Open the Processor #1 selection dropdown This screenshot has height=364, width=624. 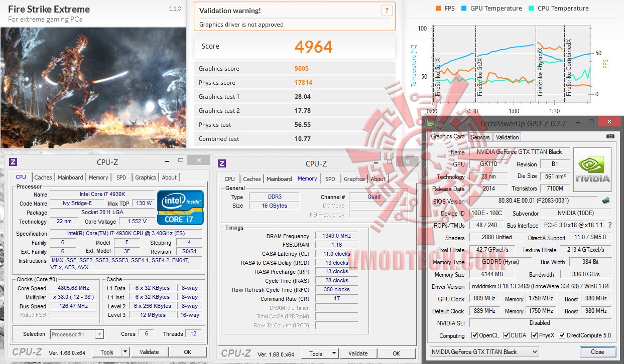click(77, 334)
